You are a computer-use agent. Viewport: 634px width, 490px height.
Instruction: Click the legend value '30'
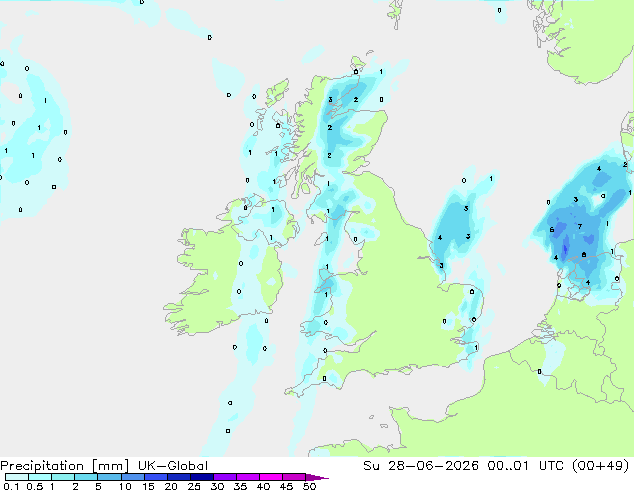click(217, 486)
